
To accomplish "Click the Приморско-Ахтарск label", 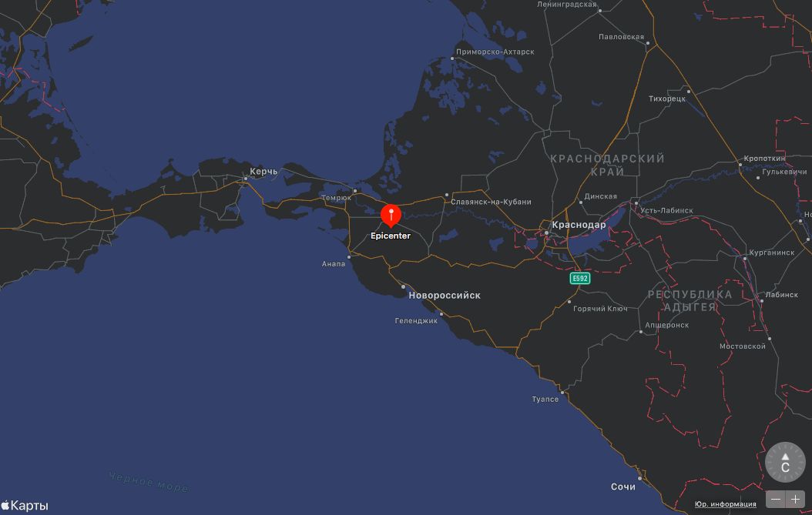I will tap(495, 52).
